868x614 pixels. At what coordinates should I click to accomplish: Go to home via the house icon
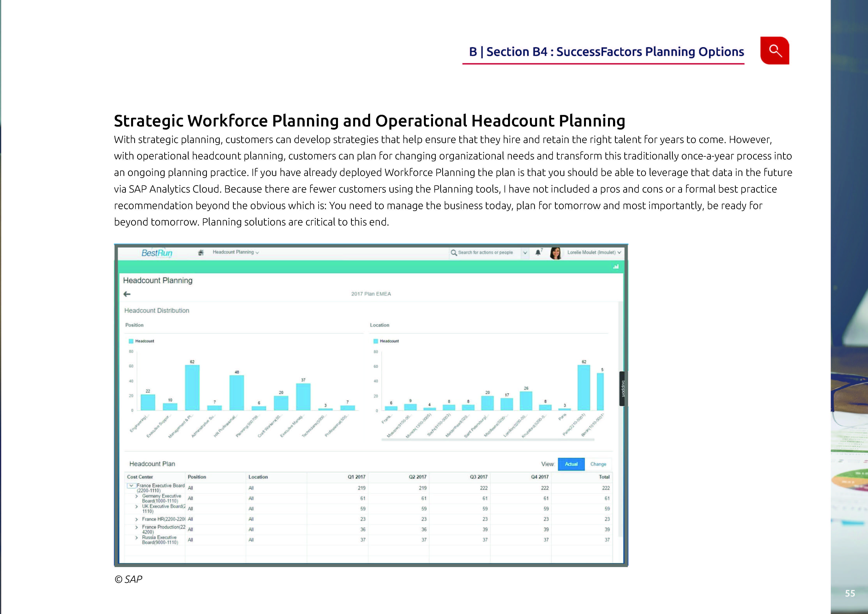(x=201, y=253)
